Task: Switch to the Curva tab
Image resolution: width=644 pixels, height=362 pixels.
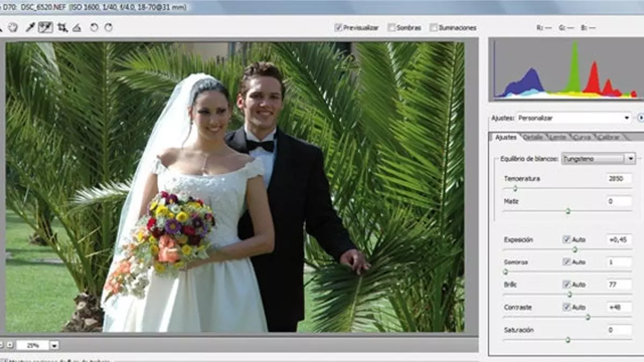Action: (x=581, y=137)
